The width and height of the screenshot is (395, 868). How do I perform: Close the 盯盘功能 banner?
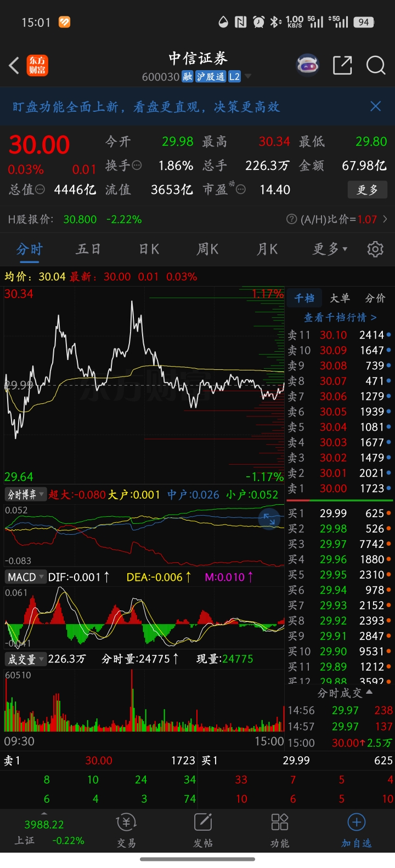coord(376,106)
